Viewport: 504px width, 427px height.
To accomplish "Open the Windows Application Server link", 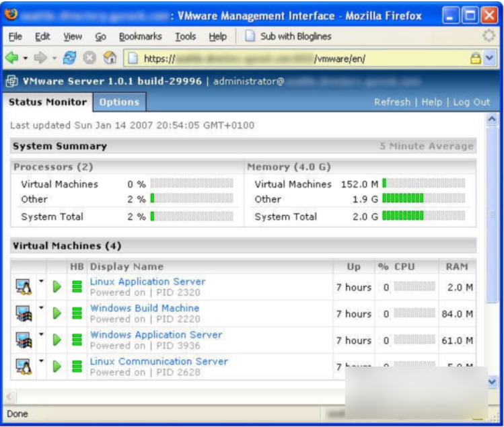I will (156, 335).
